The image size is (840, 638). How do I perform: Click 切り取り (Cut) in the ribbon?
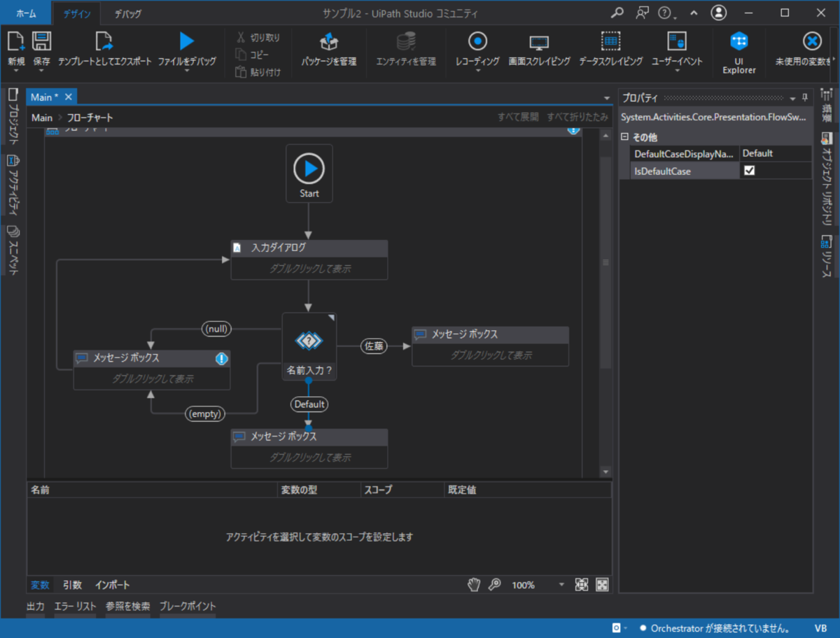click(x=258, y=38)
